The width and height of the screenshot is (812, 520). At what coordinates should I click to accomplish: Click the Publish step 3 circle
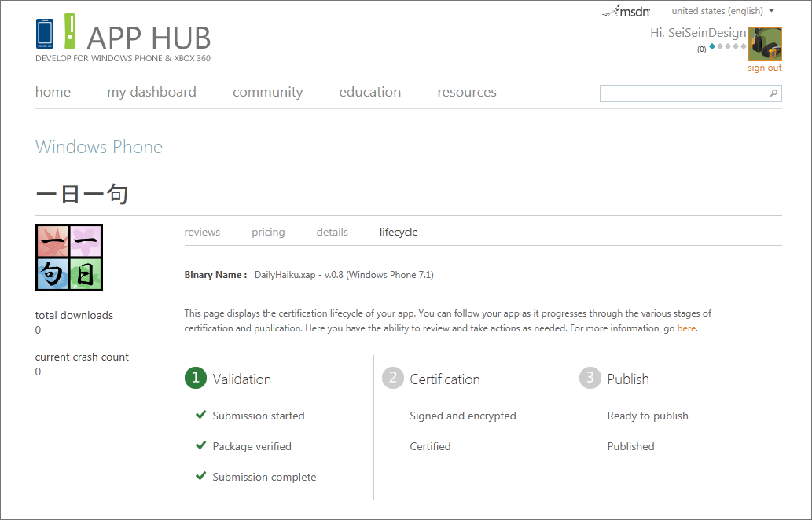[x=590, y=378]
